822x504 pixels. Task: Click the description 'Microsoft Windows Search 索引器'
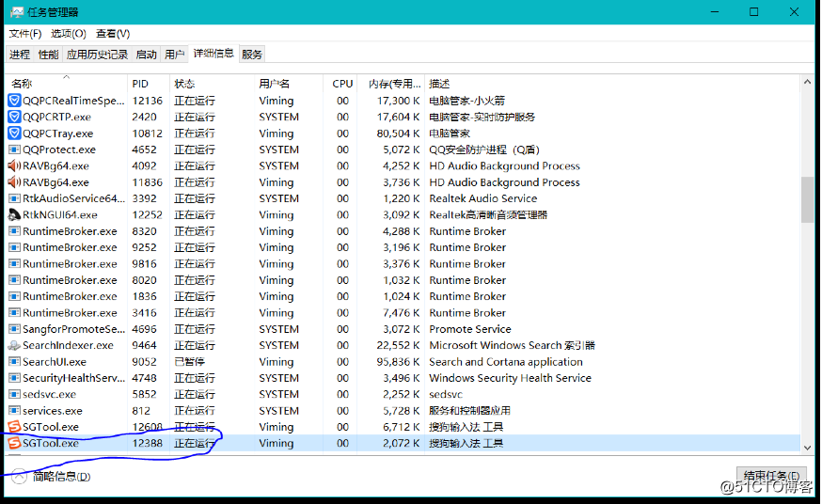(x=513, y=345)
